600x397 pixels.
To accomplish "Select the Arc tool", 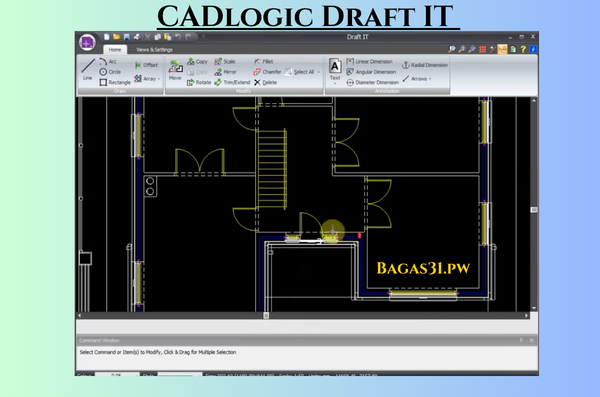I will 108,61.
